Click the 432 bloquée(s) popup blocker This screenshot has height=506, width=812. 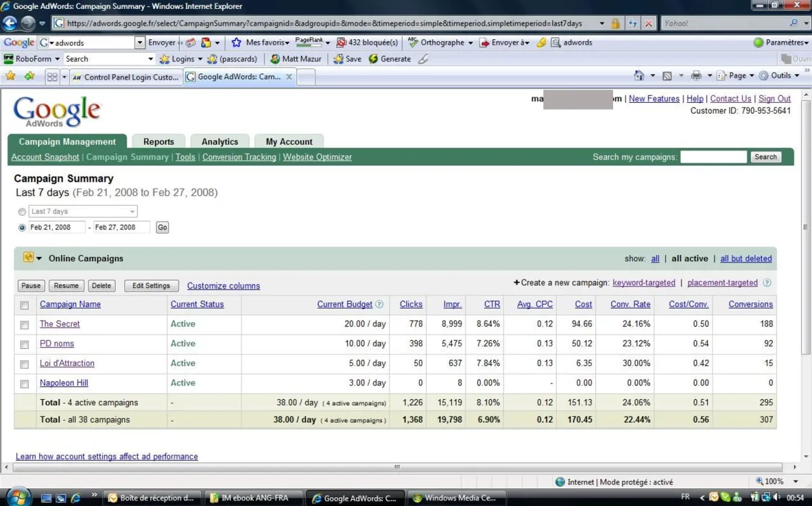tap(368, 42)
